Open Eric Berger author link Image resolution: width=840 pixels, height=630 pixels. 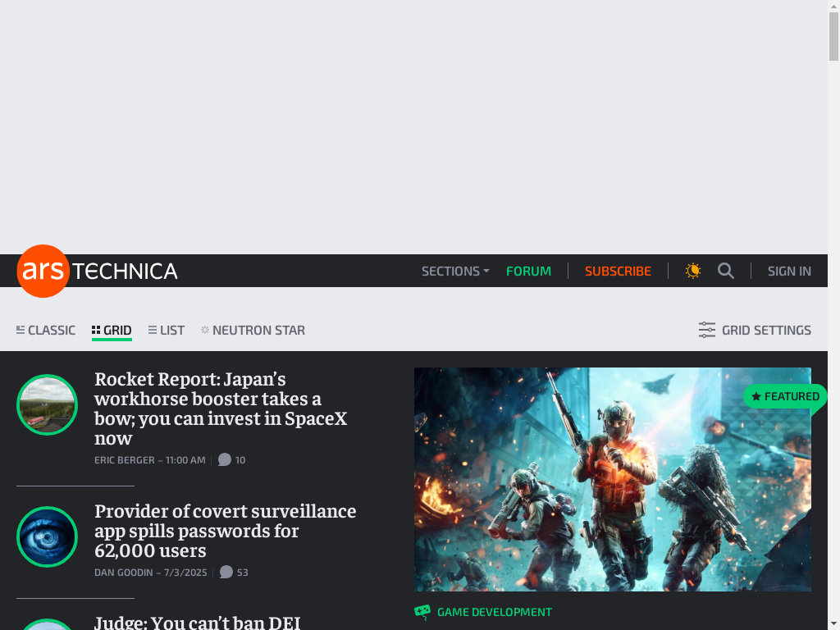125,460
